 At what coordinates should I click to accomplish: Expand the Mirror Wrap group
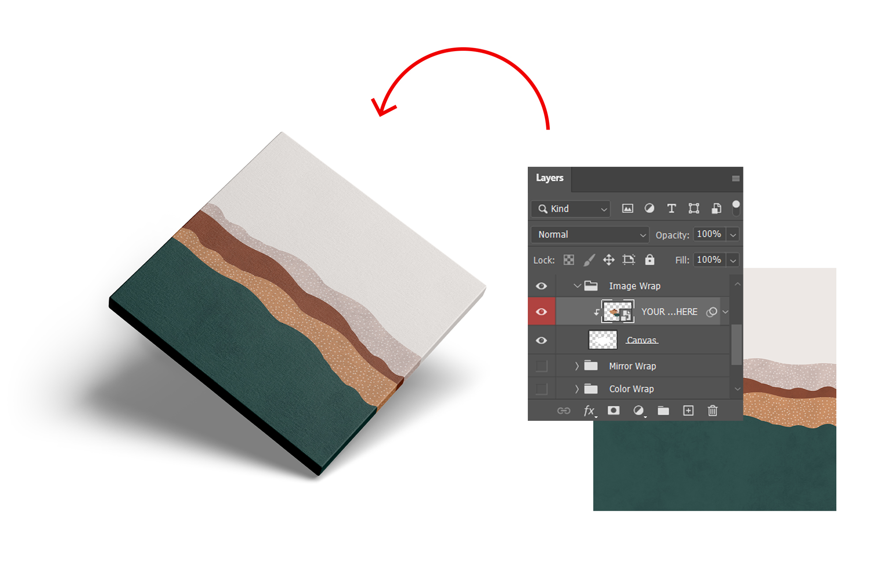point(576,366)
